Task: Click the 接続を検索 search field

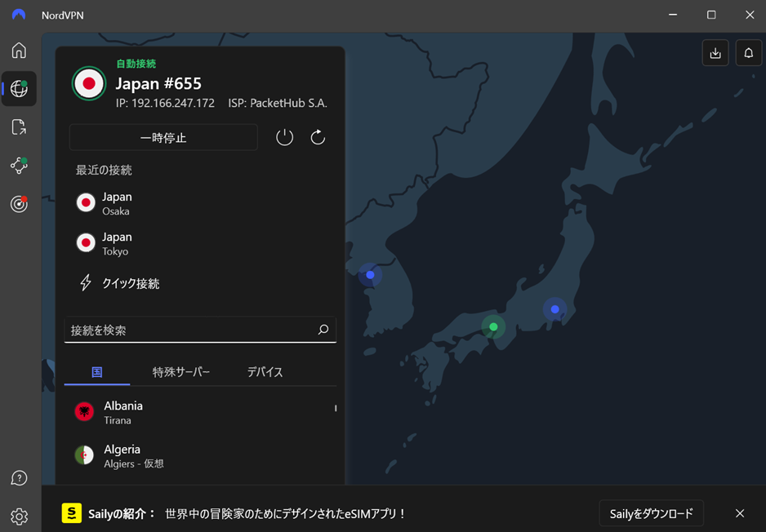Action: point(200,330)
